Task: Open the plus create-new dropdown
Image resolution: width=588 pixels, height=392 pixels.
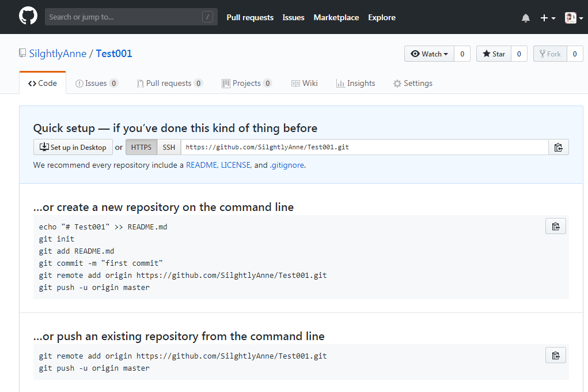Action: pos(548,18)
